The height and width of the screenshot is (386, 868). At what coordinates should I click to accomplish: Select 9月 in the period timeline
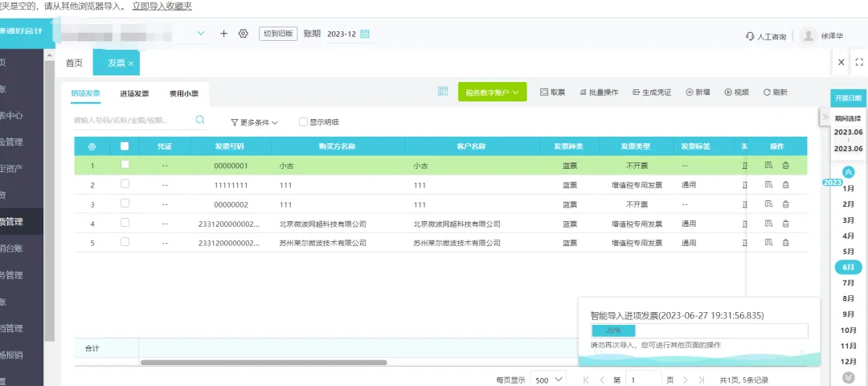tap(848, 314)
